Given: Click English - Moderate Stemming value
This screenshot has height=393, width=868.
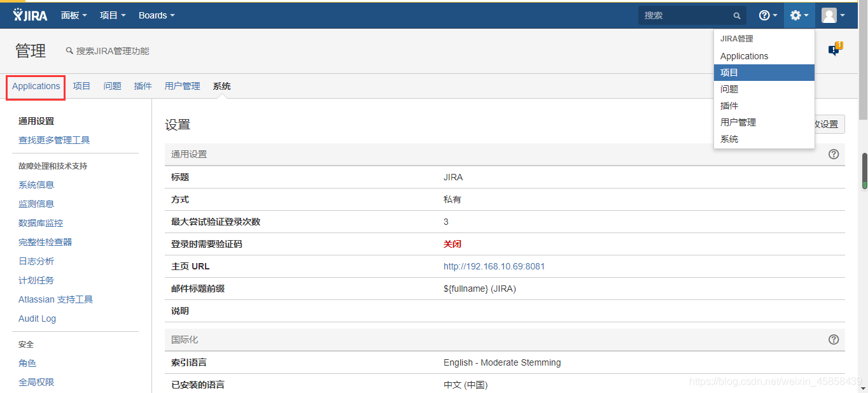Looking at the screenshot, I should point(502,362).
